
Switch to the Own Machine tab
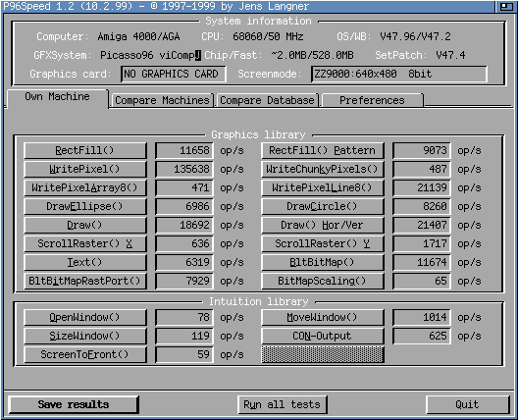[x=57, y=97]
